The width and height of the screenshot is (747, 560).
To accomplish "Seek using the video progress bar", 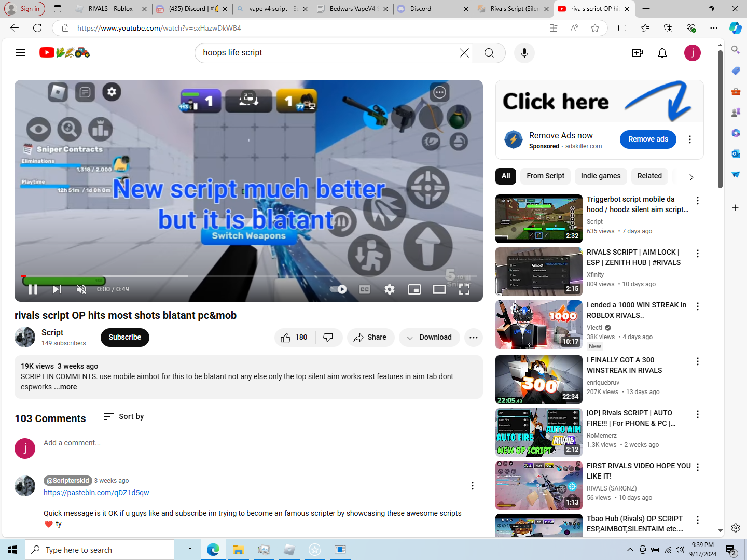I will [248, 276].
